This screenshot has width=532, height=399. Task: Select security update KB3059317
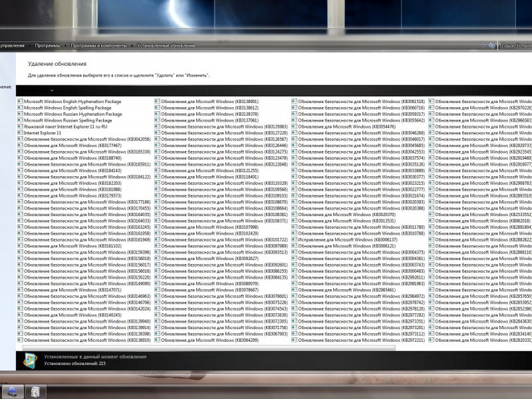tap(358, 114)
